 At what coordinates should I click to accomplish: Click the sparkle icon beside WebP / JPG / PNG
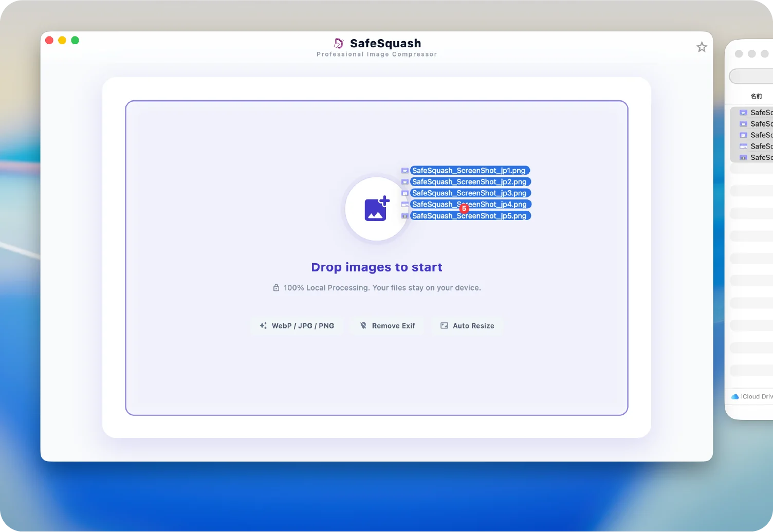263,326
